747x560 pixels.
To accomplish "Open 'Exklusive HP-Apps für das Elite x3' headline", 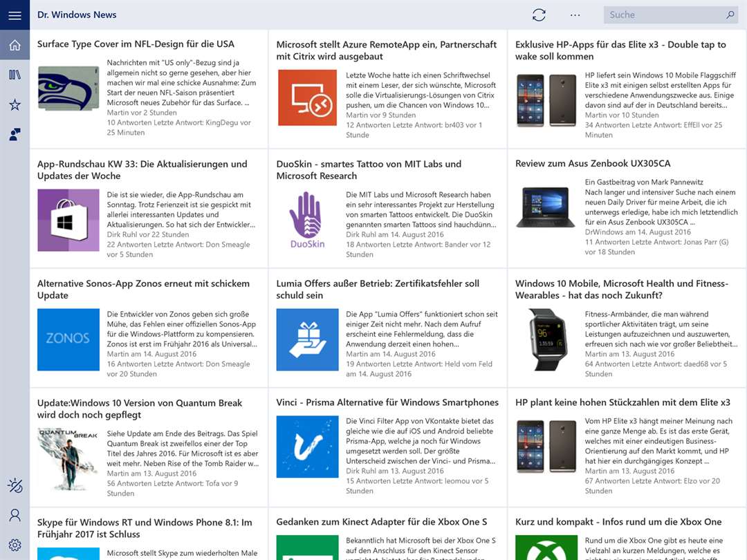I will [x=620, y=50].
